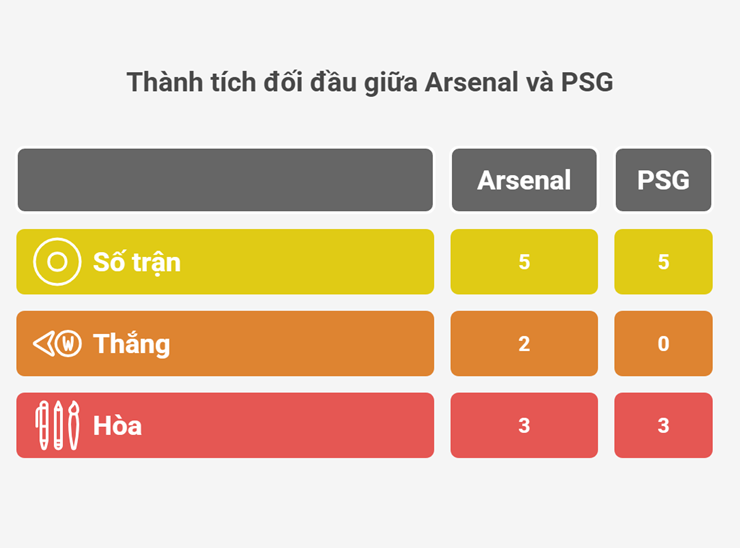This screenshot has height=548, width=740.
Task: Select PSG's Thắng value 0
Action: click(x=663, y=344)
